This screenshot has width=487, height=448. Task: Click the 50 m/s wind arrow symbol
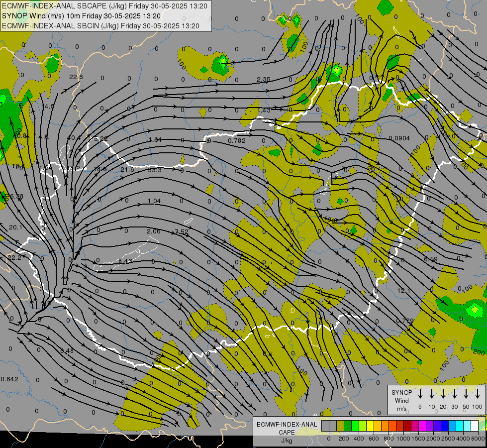(x=466, y=394)
